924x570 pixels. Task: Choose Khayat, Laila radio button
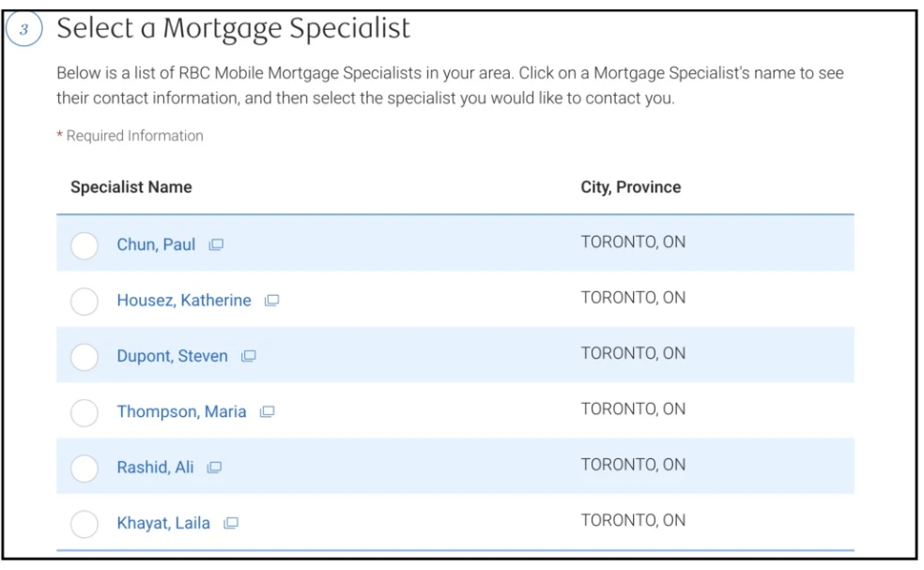click(85, 523)
